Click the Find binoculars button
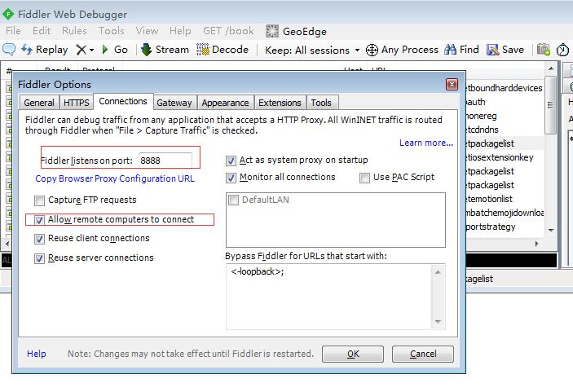This screenshot has height=392, width=573. point(461,50)
